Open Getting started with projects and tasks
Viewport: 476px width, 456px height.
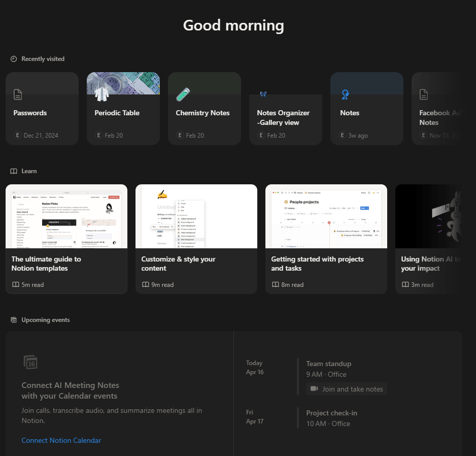coord(326,239)
